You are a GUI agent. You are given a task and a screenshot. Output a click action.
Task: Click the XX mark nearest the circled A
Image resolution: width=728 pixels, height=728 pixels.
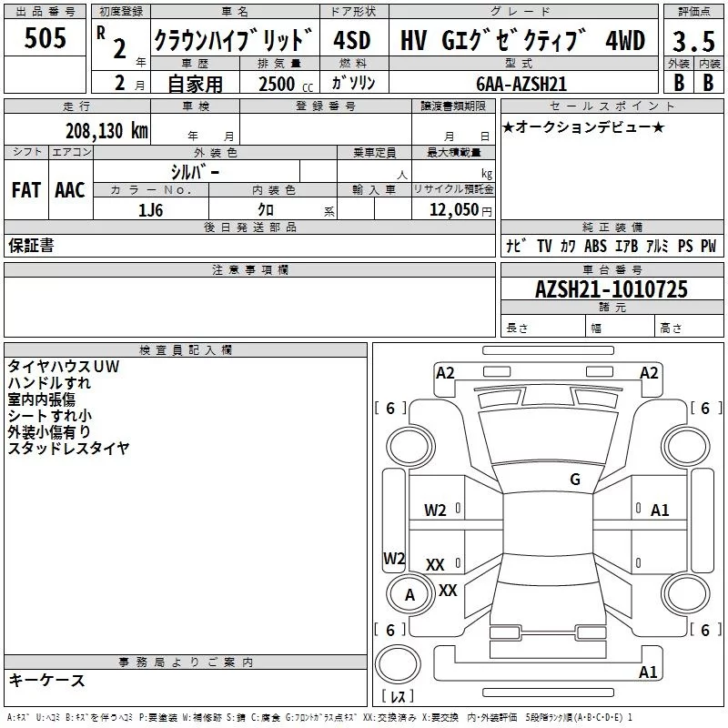tap(448, 590)
